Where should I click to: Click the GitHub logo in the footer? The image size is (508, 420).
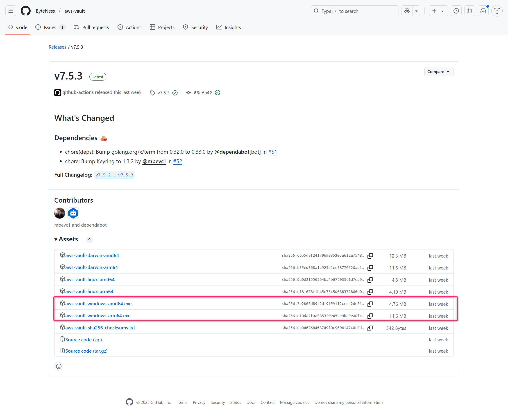[129, 402]
